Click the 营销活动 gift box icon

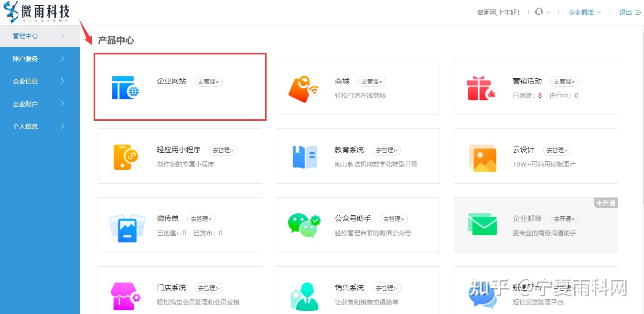tap(482, 88)
